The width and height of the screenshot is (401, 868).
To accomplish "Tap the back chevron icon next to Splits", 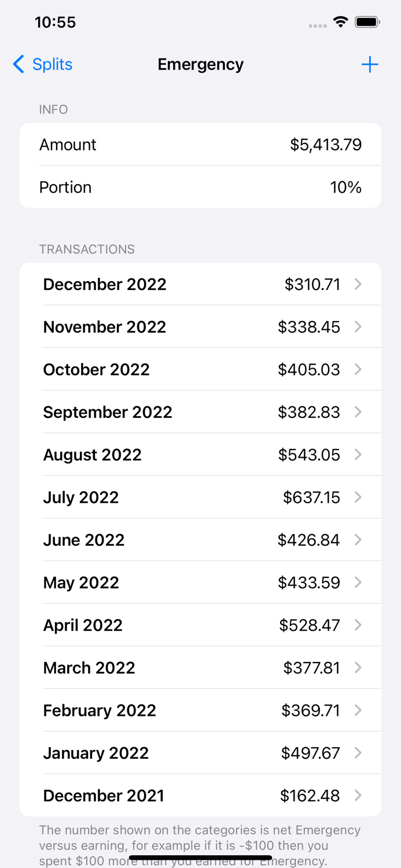I will 17,64.
